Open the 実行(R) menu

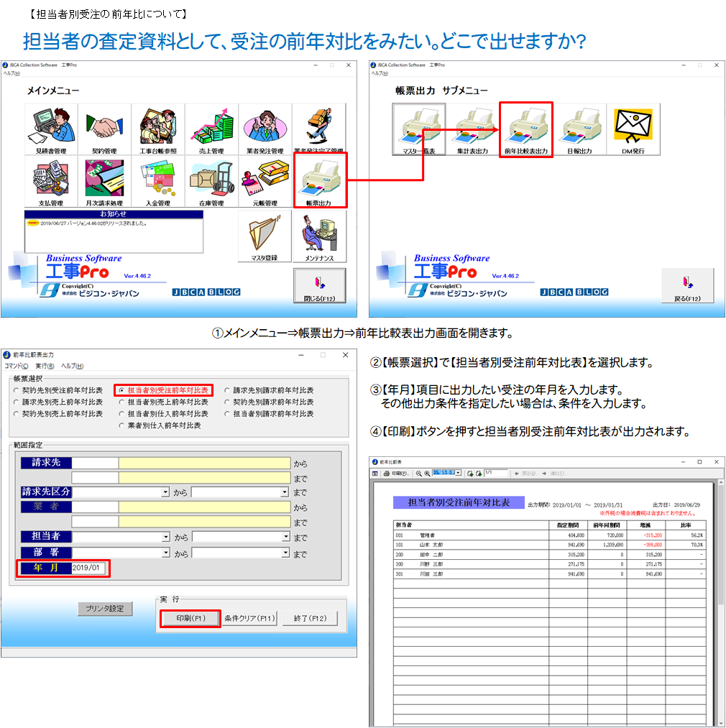pyautogui.click(x=45, y=366)
